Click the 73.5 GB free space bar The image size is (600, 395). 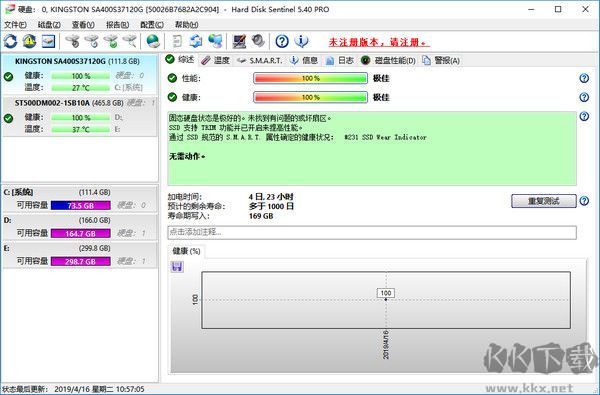(x=81, y=206)
